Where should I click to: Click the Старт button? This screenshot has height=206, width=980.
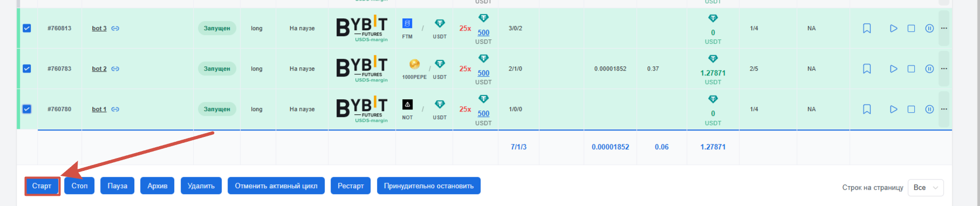click(x=42, y=186)
